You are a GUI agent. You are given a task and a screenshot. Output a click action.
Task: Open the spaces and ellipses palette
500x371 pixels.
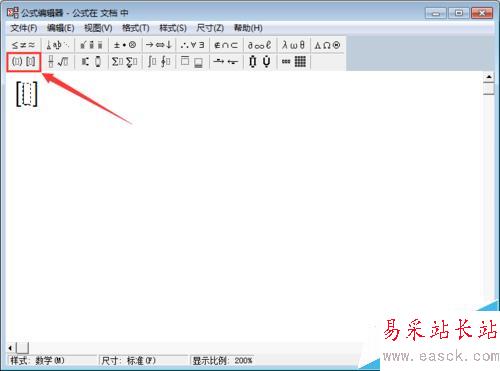tap(58, 45)
